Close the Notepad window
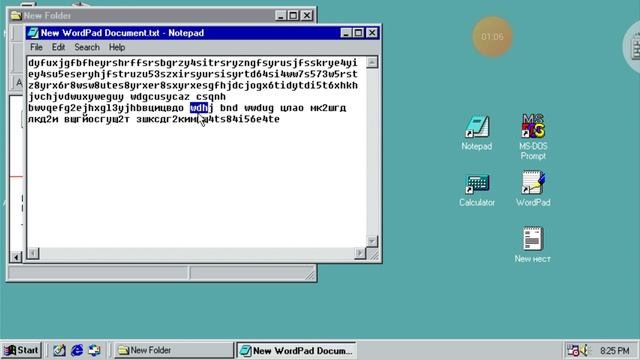Screen dimensions: 640x360 point(372,33)
